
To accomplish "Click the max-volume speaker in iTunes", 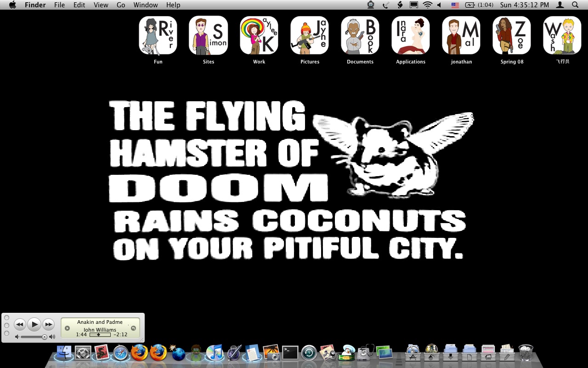I will 52,337.
